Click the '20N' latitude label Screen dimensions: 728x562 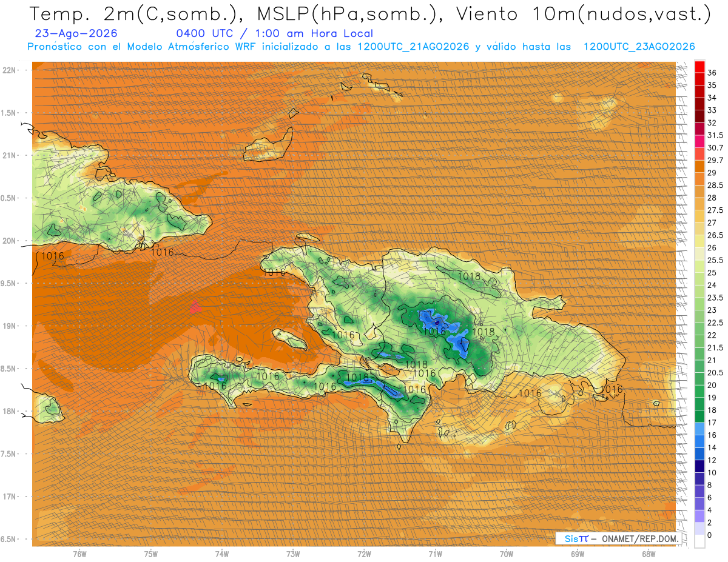(x=10, y=241)
